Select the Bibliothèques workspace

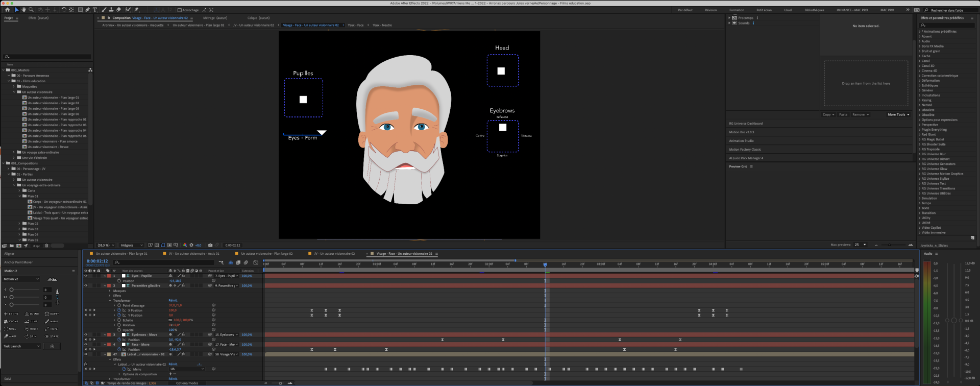814,10
